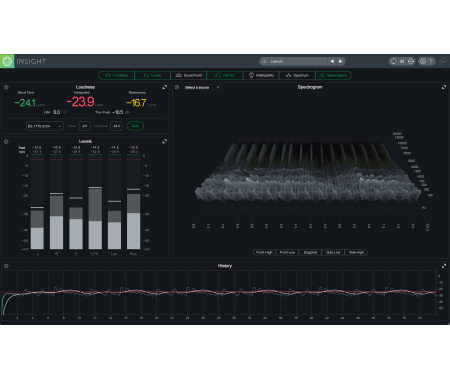
Task: Click the Integrated value -23.9
Action: tap(80, 102)
